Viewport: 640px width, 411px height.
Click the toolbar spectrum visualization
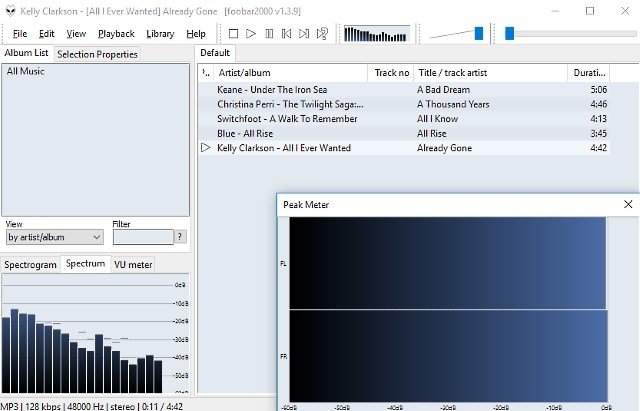(x=376, y=34)
